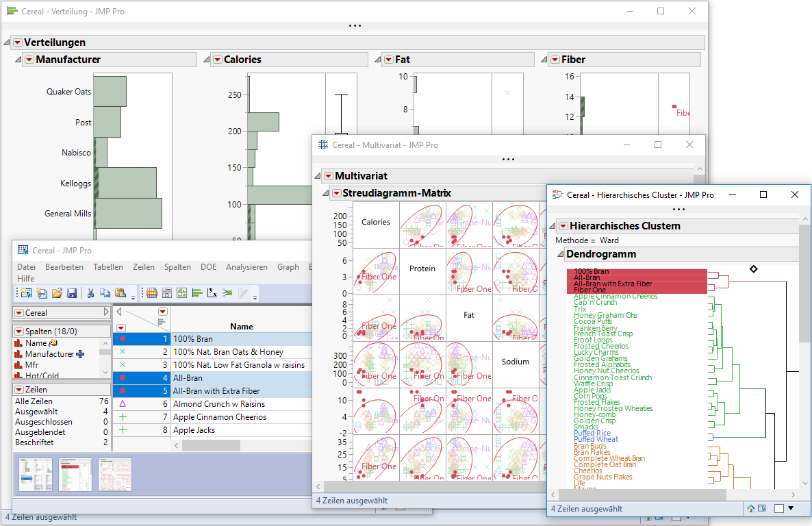The image size is (812, 526).
Task: Open the Graph menu
Action: coord(288,267)
